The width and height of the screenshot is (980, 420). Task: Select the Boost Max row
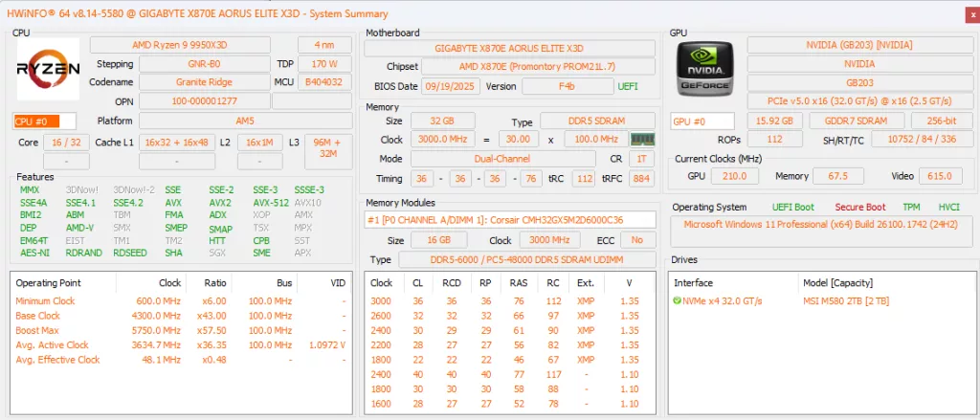pos(181,330)
